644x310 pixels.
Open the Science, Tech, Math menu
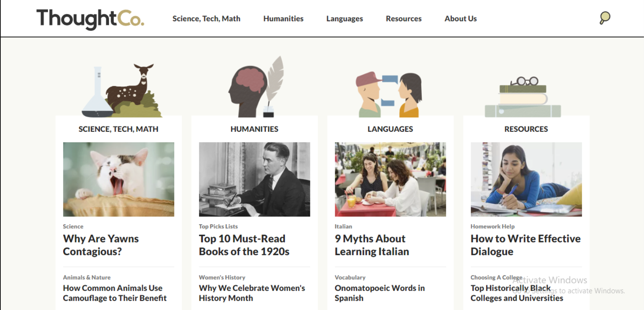pos(206,19)
